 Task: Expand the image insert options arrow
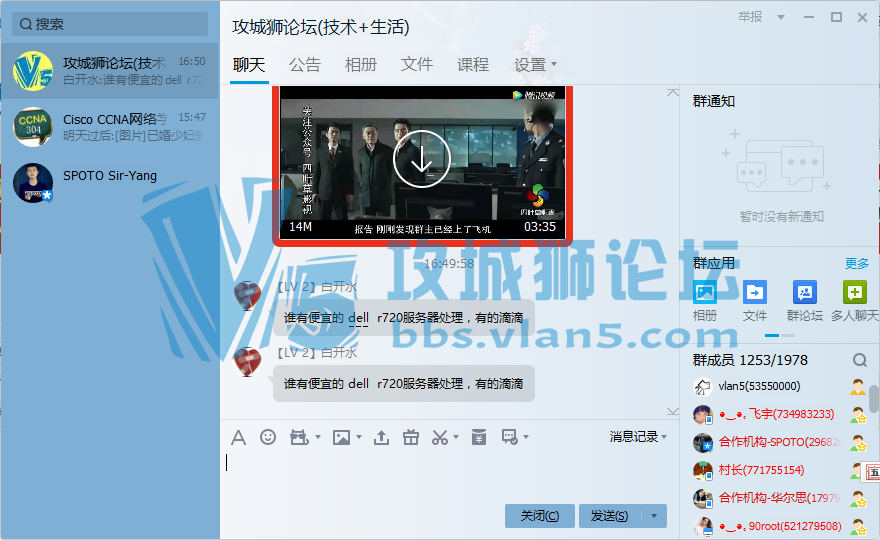coord(359,437)
